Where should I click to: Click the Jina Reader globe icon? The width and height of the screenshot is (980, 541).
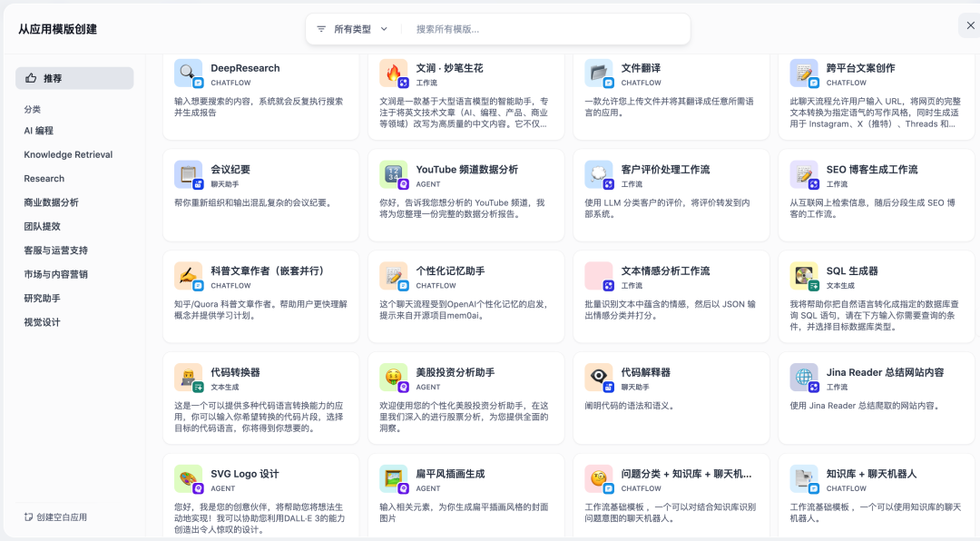click(803, 377)
